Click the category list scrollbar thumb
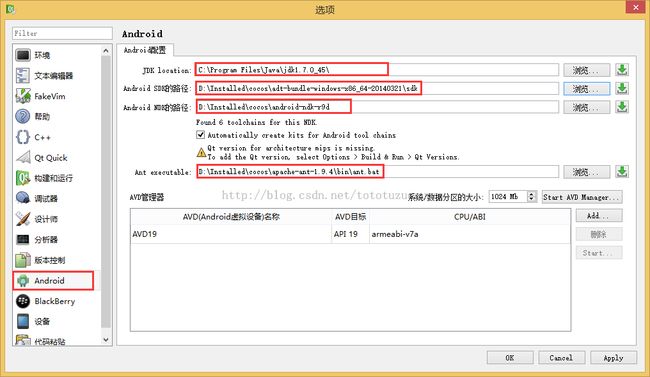The image size is (650, 377). coord(106,192)
